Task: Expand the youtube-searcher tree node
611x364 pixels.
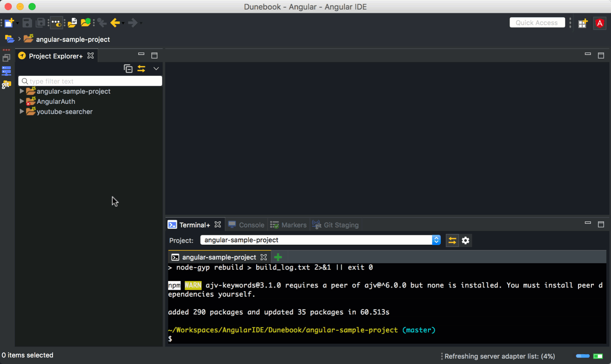Action: click(x=22, y=111)
